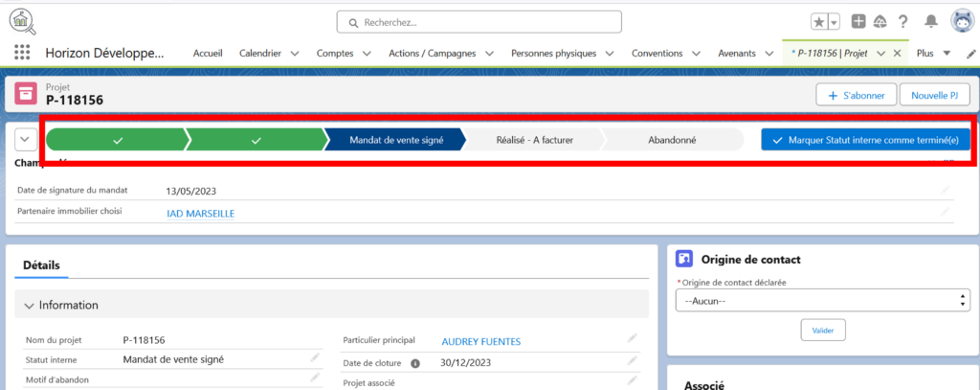Click Marquer Statut interne comme terminé(e)
Image resolution: width=980 pixels, height=390 pixels.
tap(865, 140)
